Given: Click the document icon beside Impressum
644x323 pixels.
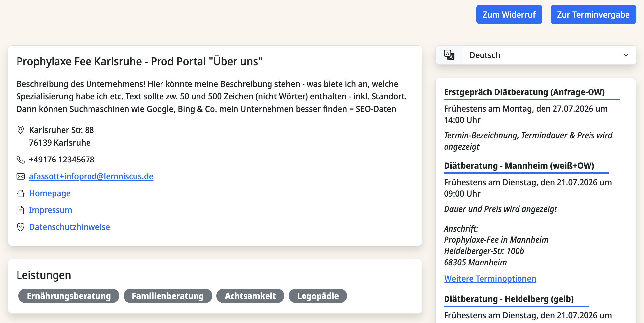Looking at the screenshot, I should tap(20, 210).
